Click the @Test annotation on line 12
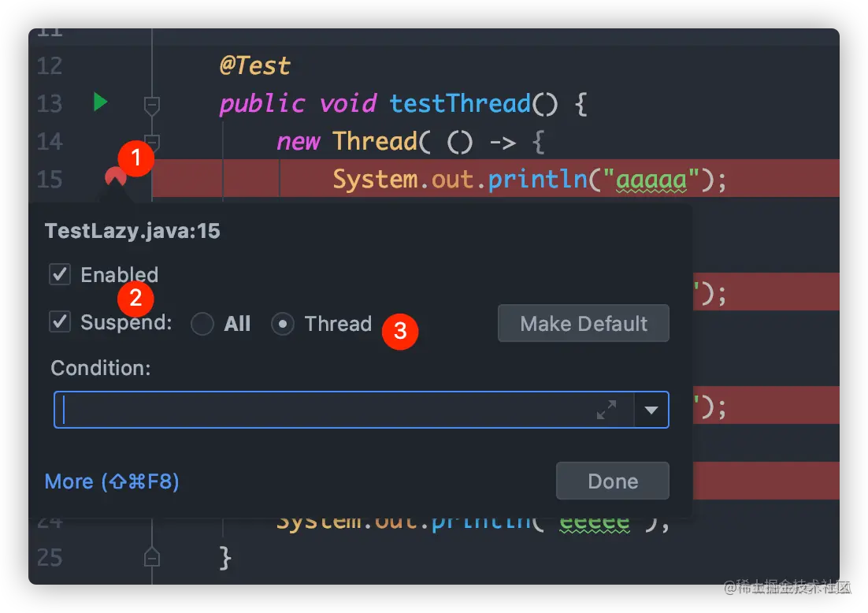The width and height of the screenshot is (868, 613). pyautogui.click(x=254, y=66)
